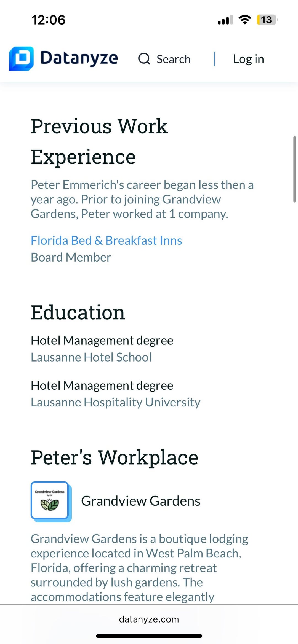Viewport: 298px width, 644px height.
Task: Tap the Wi-Fi status icon
Action: [x=244, y=20]
